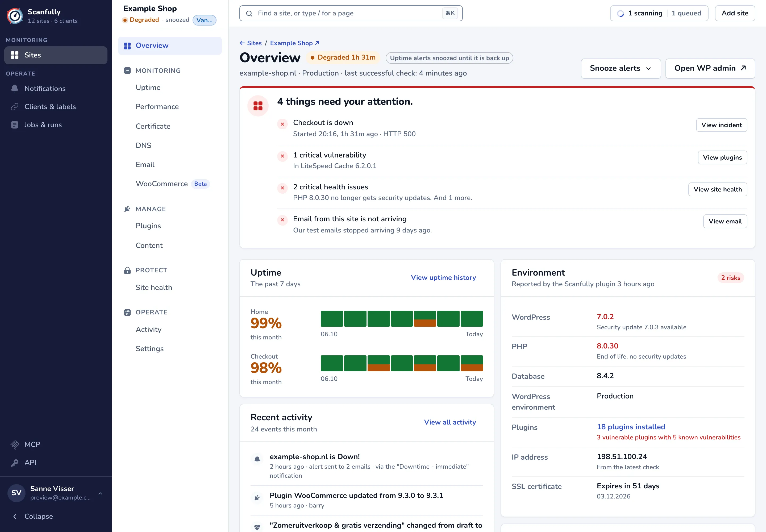Open the Example Shop external link
Viewport: 766px width, 532px height.
coord(295,43)
